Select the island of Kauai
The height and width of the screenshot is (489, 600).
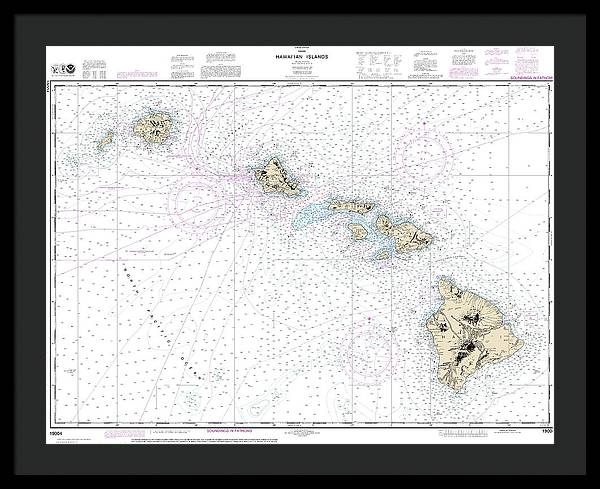tap(153, 127)
